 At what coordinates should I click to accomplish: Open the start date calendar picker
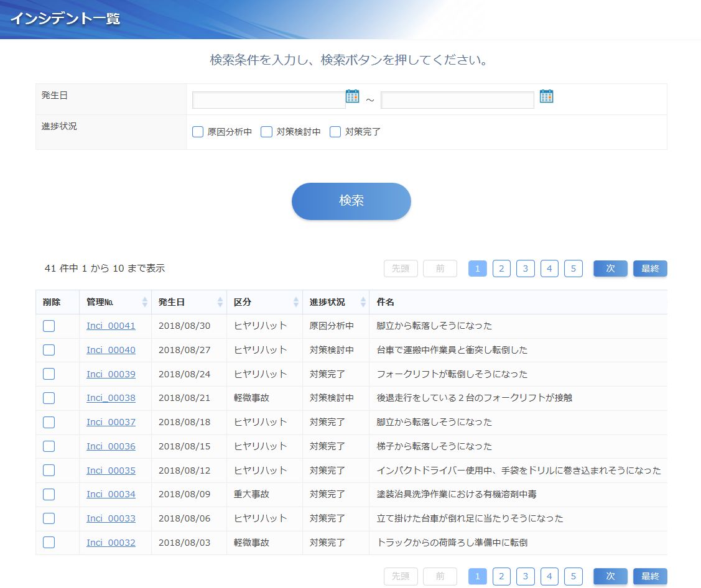click(x=353, y=96)
